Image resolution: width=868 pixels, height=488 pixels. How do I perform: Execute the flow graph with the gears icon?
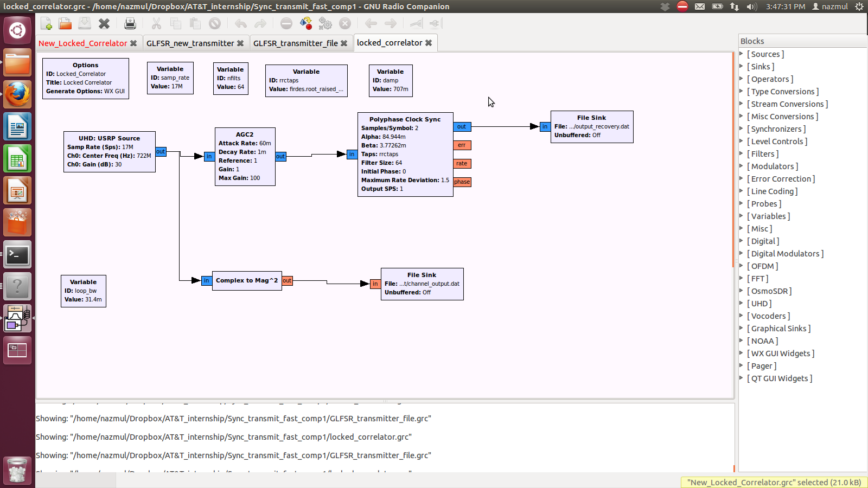[x=324, y=23]
